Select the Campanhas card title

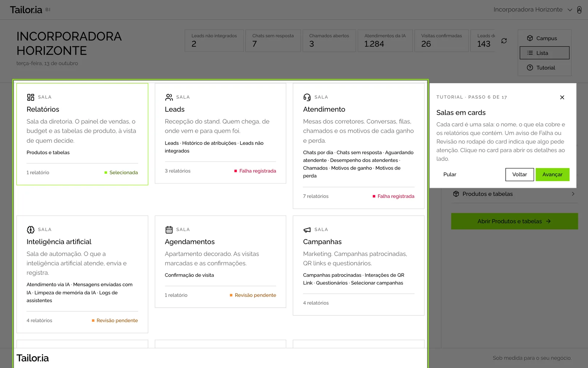322,242
